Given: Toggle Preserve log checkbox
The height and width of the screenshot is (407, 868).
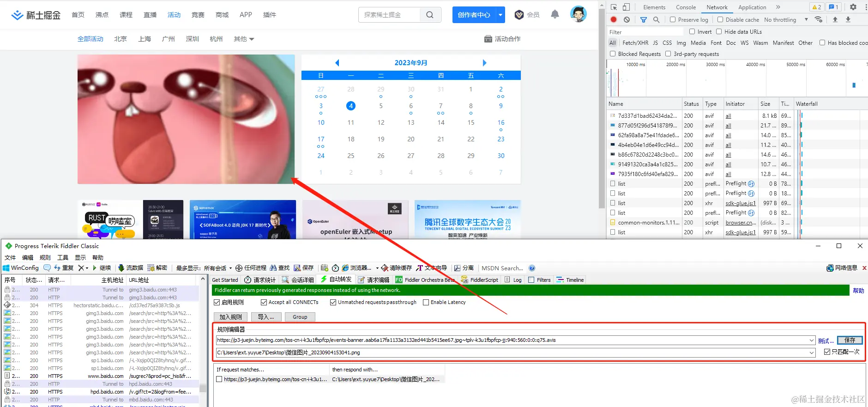Looking at the screenshot, I should tap(673, 19).
